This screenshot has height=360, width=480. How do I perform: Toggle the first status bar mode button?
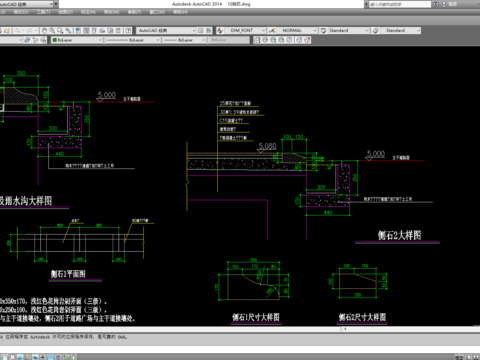point(4,357)
